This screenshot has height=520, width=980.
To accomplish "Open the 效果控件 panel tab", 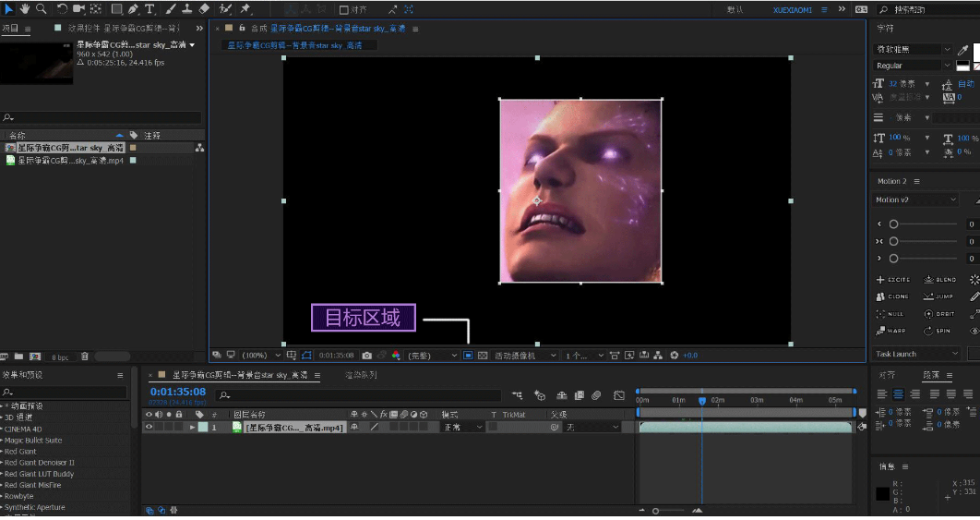I will point(123,29).
